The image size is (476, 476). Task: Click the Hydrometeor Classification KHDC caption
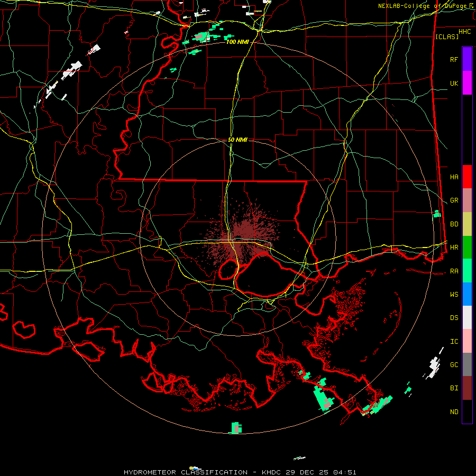coord(240,472)
